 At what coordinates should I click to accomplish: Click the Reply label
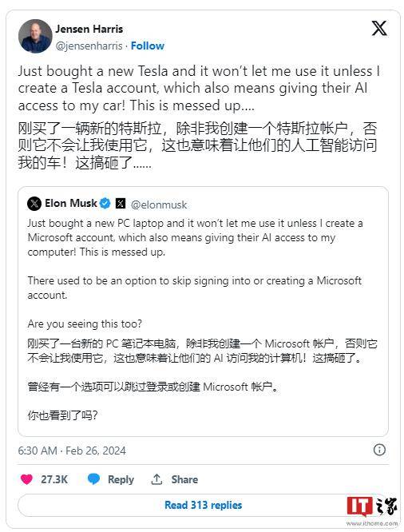pos(121,479)
